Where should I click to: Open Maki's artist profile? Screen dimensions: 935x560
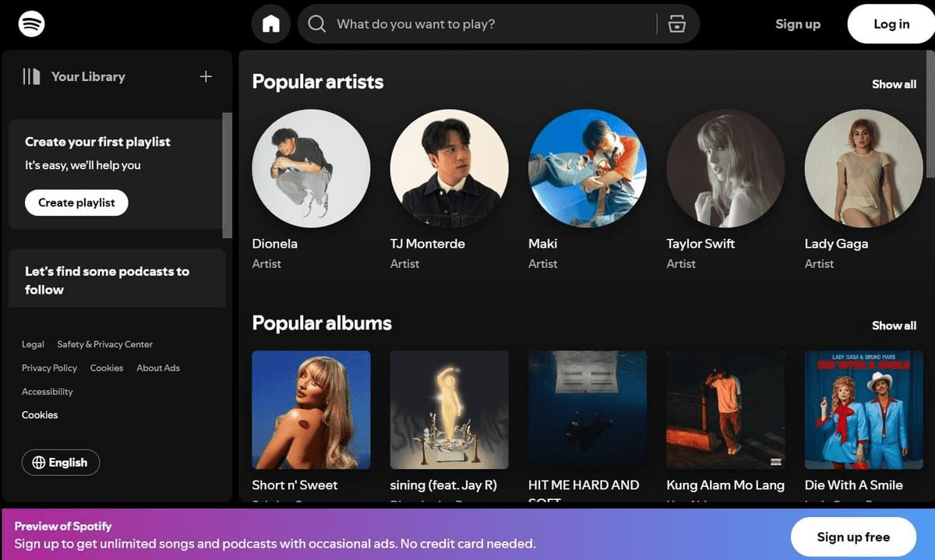(587, 167)
